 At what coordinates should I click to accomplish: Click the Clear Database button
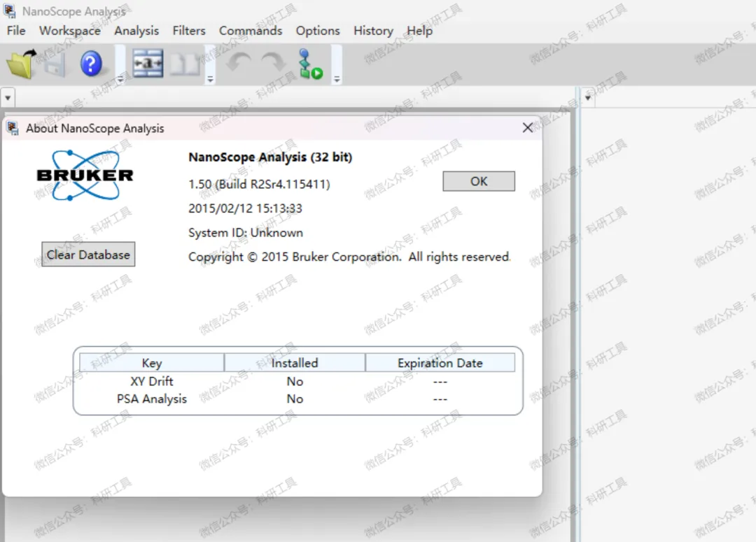88,255
